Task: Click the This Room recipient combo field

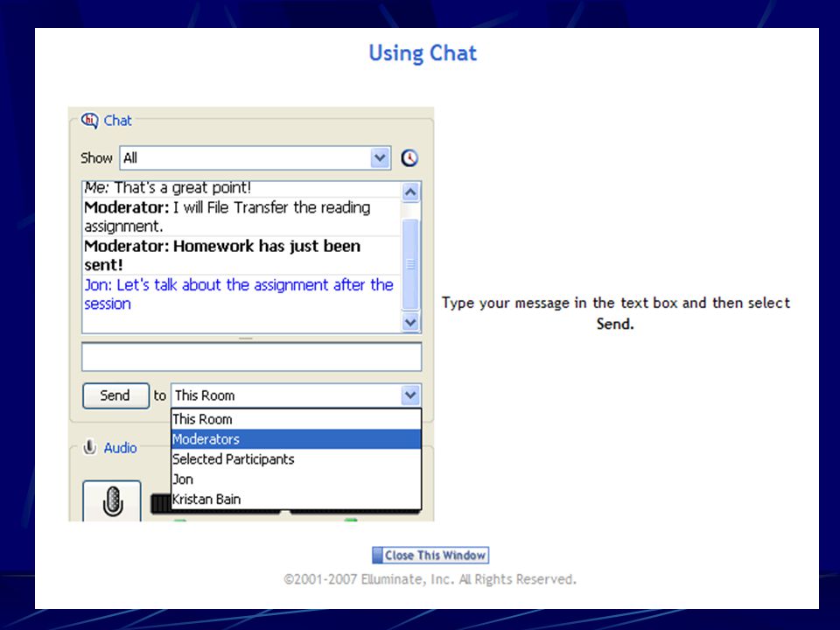Action: pyautogui.click(x=297, y=395)
